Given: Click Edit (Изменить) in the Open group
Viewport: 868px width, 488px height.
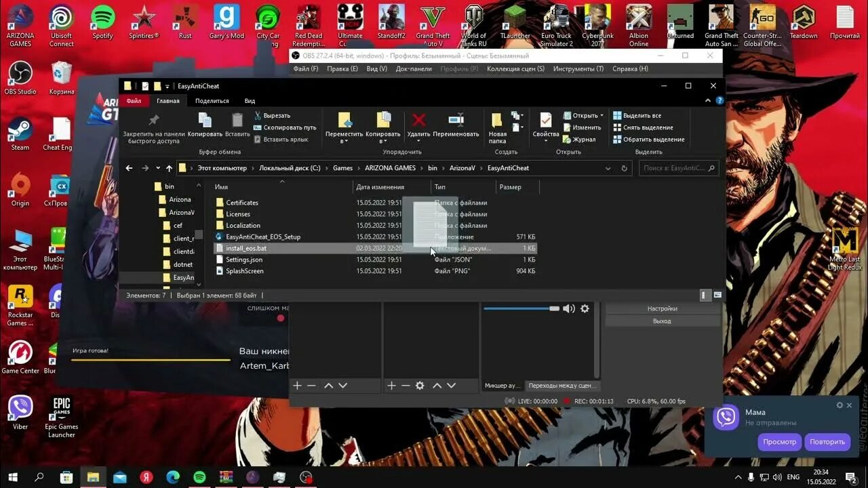Looking at the screenshot, I should pos(581,127).
